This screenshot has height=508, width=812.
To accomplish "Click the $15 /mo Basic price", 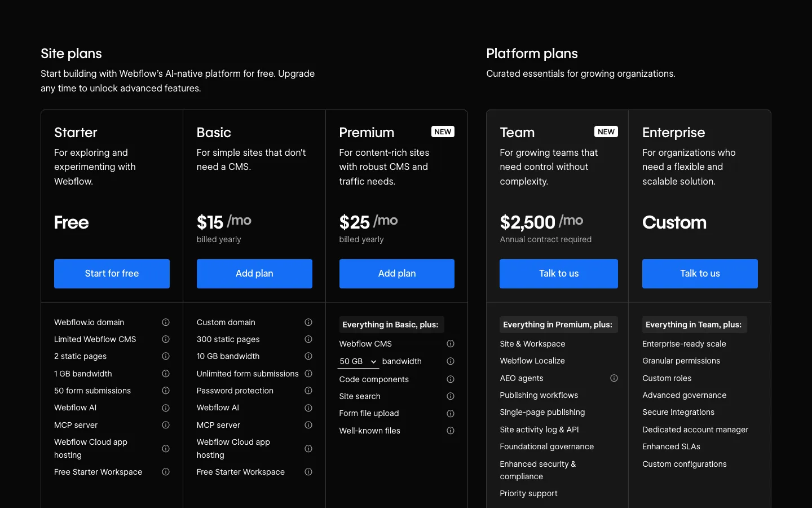I will 224,222.
